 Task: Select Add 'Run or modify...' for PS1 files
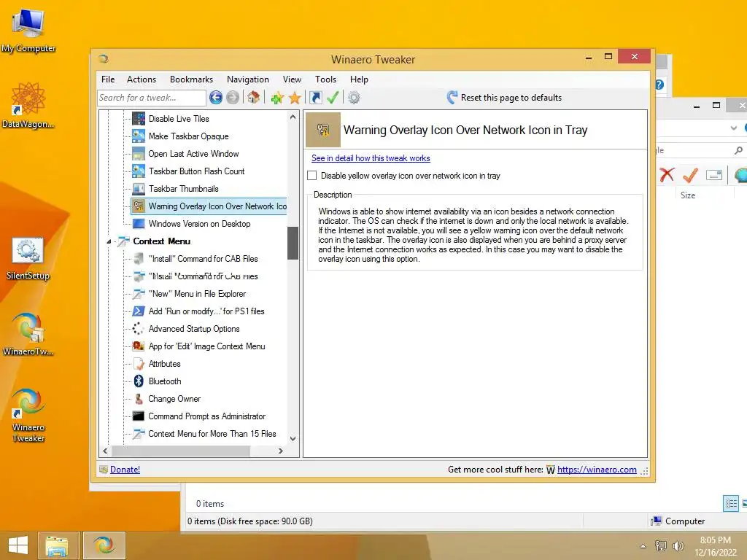coord(206,311)
